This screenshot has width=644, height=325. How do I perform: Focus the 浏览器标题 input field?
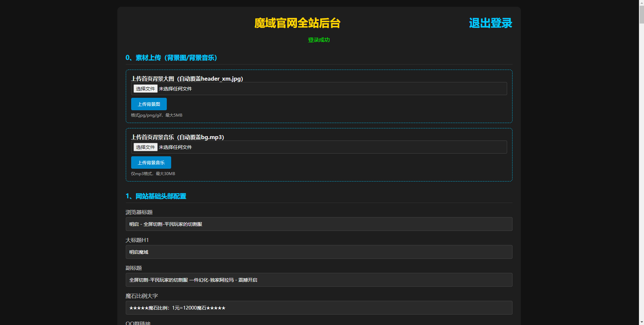click(319, 224)
